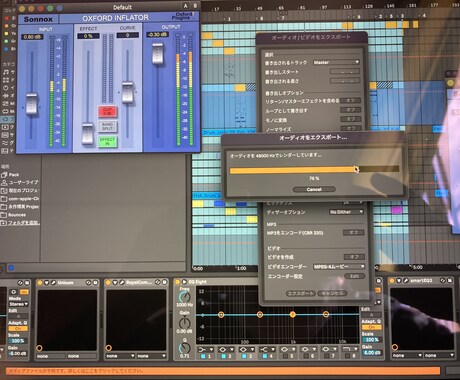
Task: Toggle the convert to mono option
Action: 350,119
